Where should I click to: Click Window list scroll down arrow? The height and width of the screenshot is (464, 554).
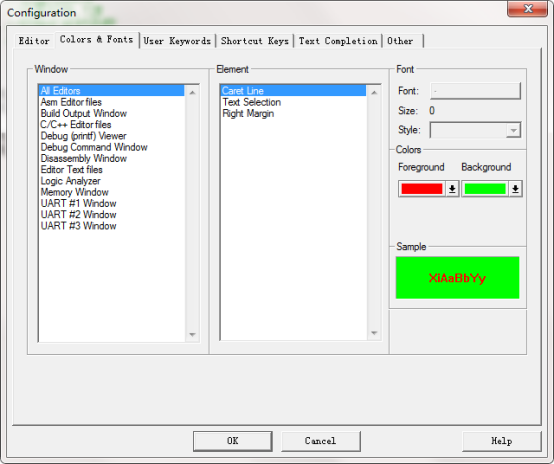coord(192,334)
